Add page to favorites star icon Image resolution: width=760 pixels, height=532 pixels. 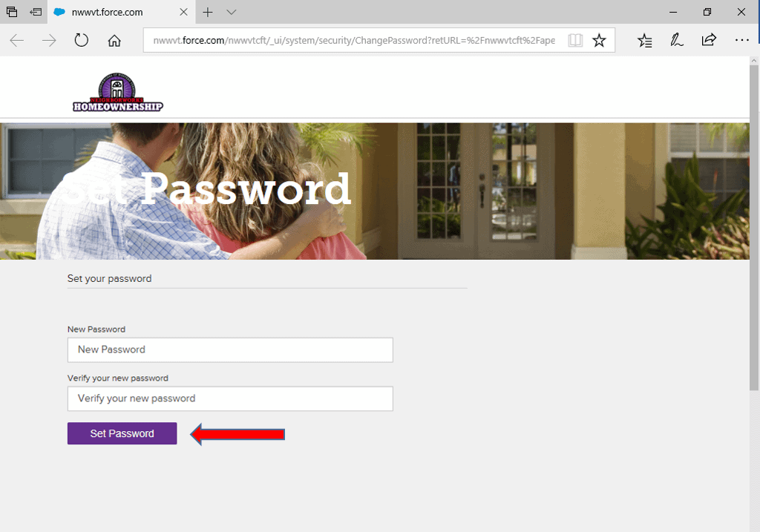click(599, 40)
